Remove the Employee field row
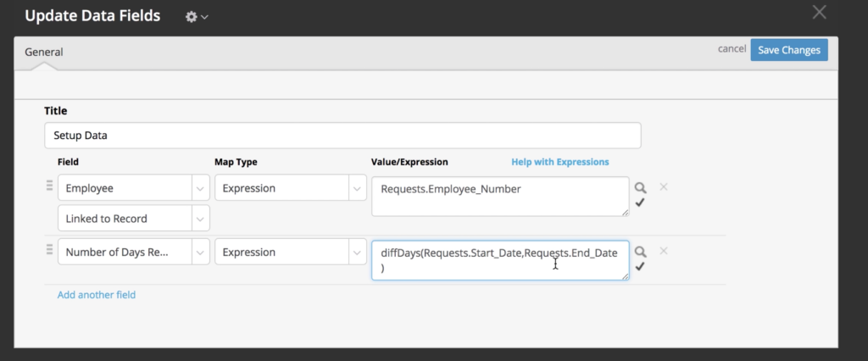Viewport: 868px width, 361px height. tap(663, 187)
